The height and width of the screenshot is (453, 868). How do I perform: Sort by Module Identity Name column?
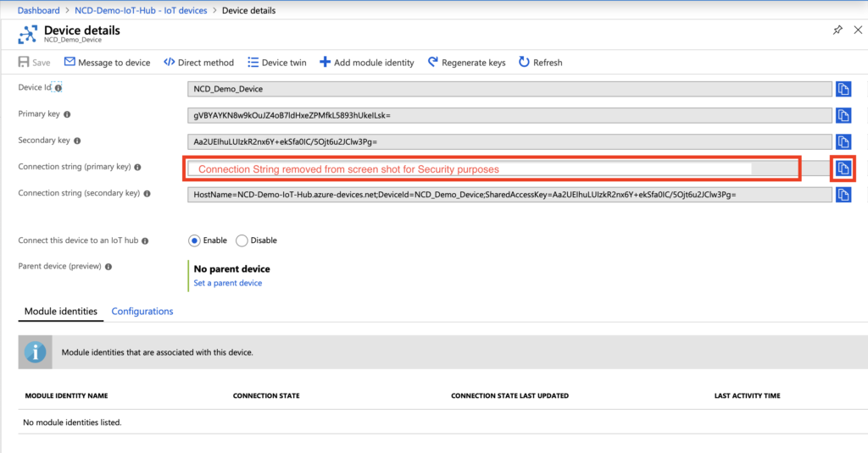66,396
